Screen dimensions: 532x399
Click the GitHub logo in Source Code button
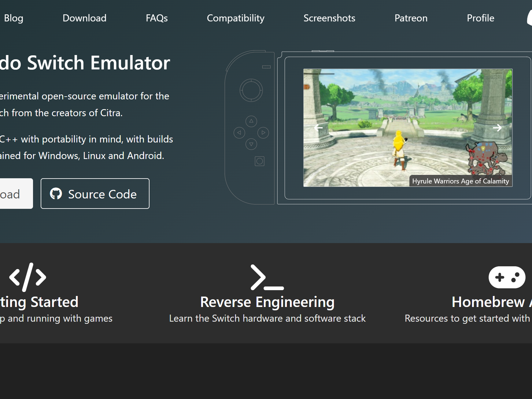coord(56,194)
